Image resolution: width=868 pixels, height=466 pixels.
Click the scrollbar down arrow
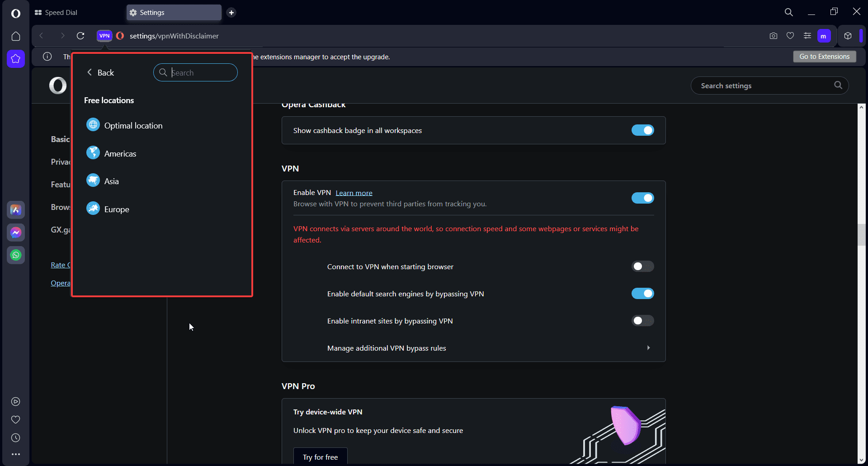point(862,460)
